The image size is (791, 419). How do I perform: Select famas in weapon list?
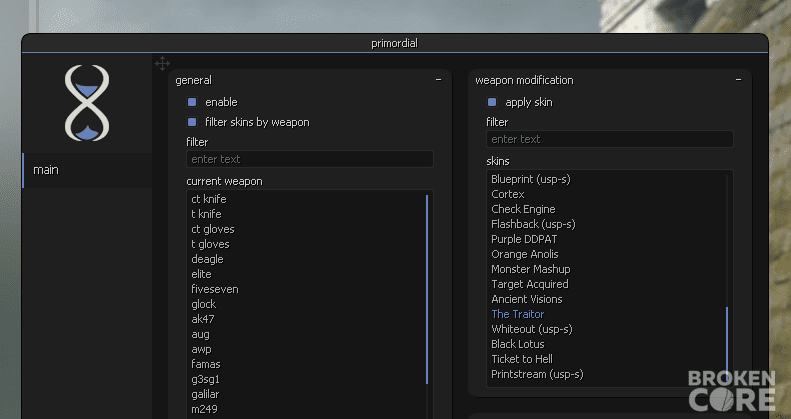click(x=206, y=364)
